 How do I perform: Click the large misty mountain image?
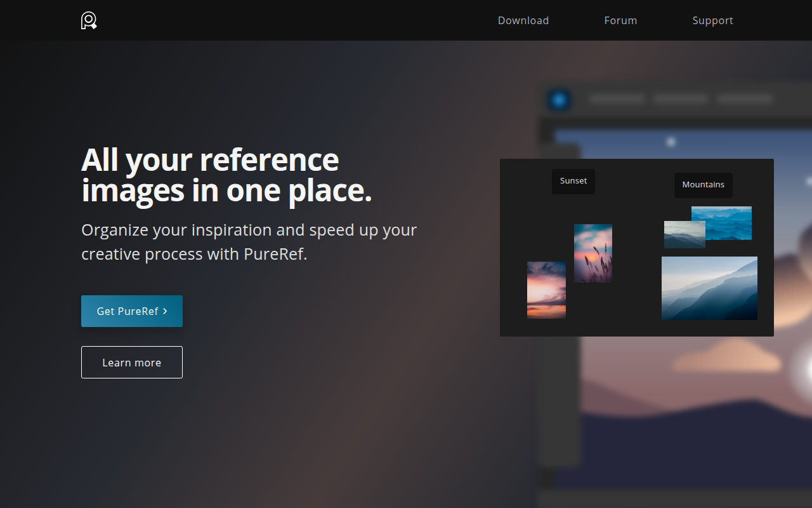point(709,288)
